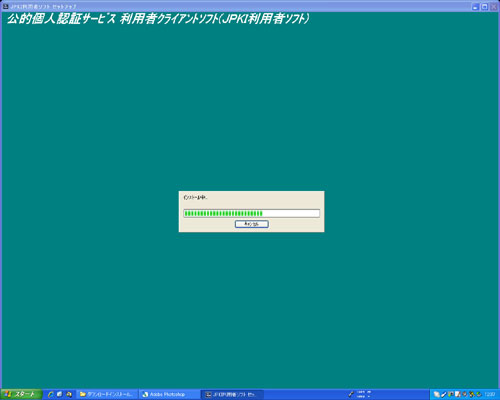Viewport: 500px width, 400px height.
Task: Click the setup window title bar icon
Action: click(5, 6)
